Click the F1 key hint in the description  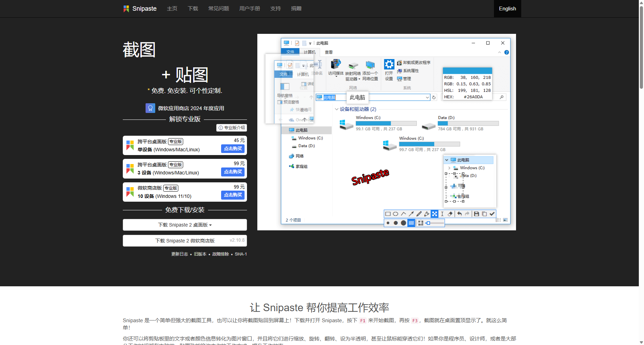pyautogui.click(x=363, y=321)
